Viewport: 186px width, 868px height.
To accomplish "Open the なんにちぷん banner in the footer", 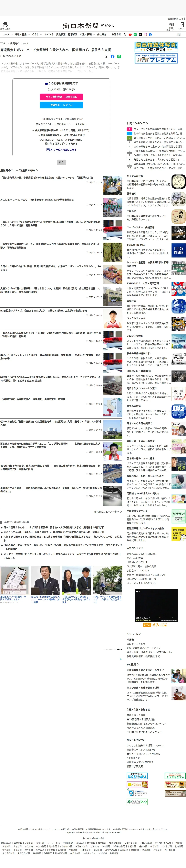I will coord(137,776).
